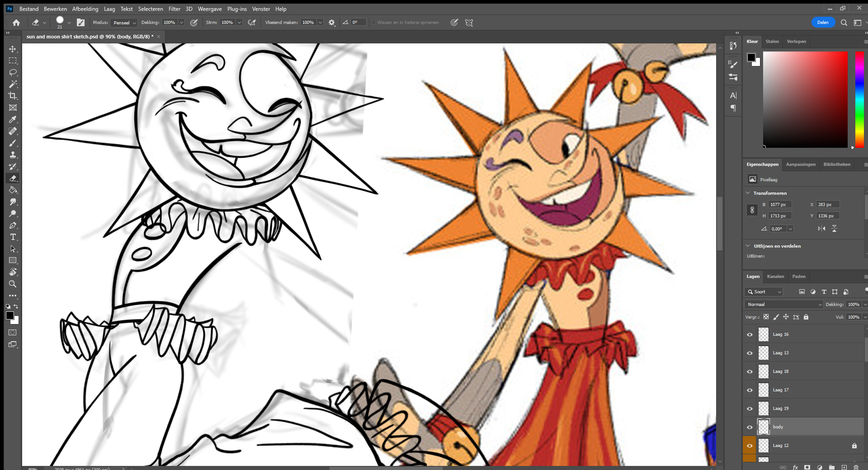The width and height of the screenshot is (868, 470).
Task: Switch to the Bibliotheken tab
Action: point(837,164)
